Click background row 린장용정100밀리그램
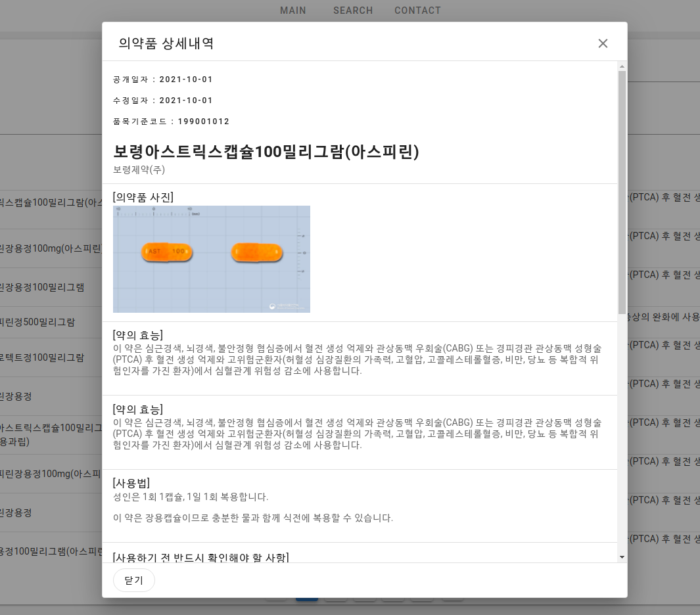This screenshot has height=615, width=700. [x=42, y=287]
